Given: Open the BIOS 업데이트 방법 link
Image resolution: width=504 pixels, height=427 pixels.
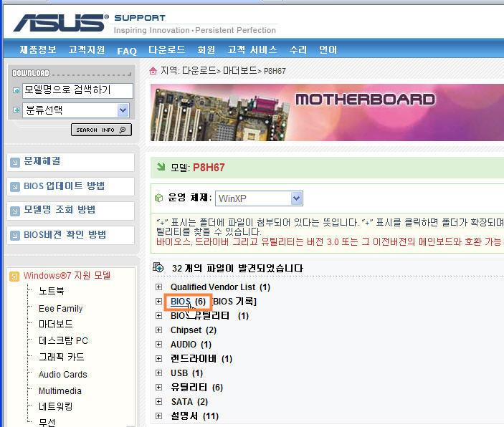Looking at the screenshot, I should click(x=64, y=186).
